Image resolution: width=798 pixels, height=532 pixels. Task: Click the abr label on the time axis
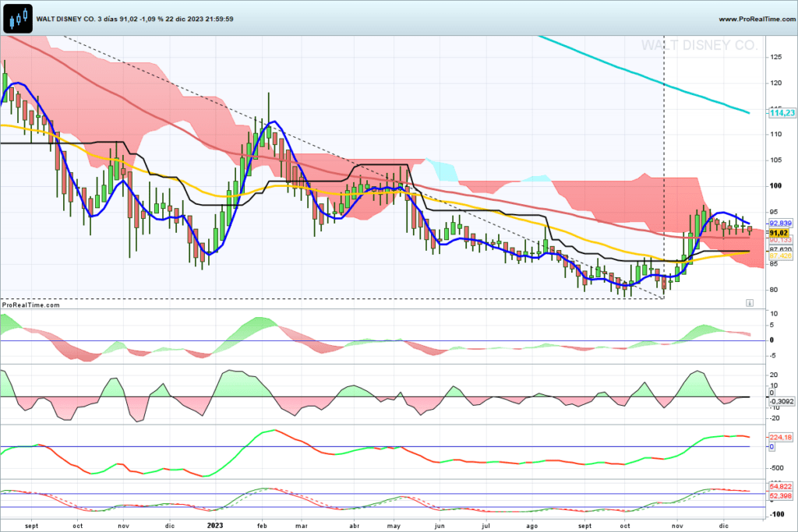[355, 526]
